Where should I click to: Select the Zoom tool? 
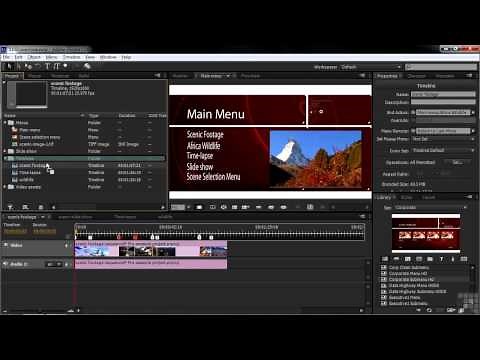point(65,66)
